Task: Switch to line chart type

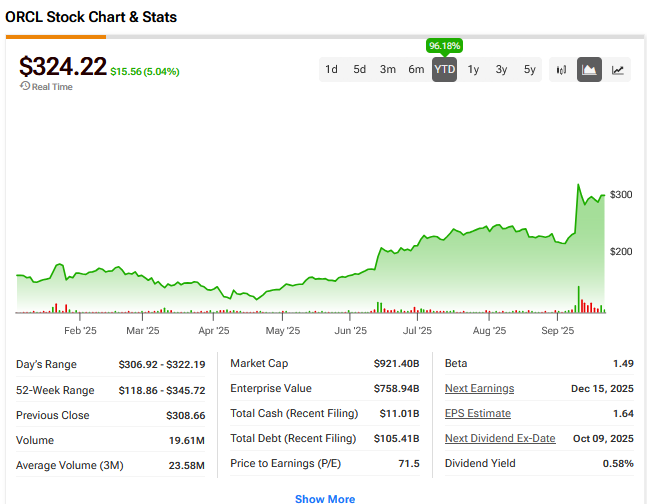Action: point(618,70)
